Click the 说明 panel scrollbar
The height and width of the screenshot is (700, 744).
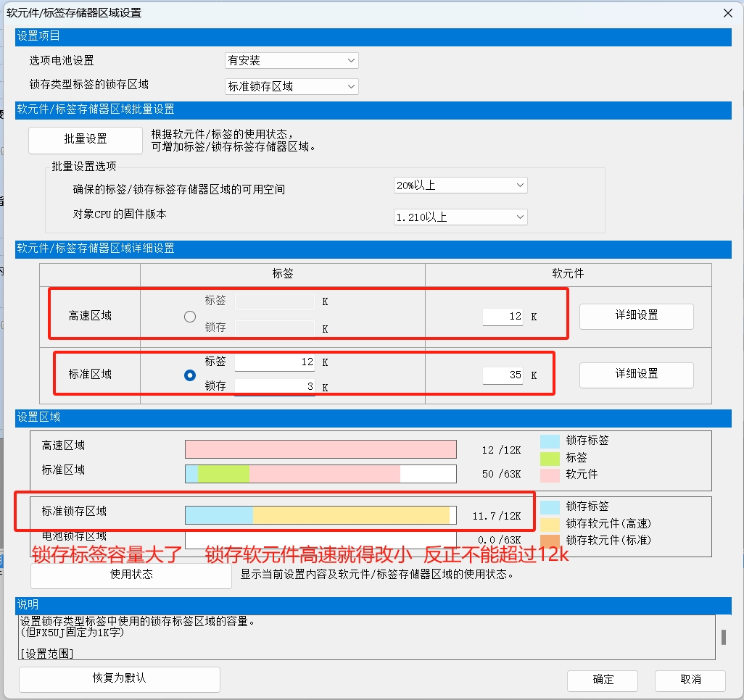722,637
